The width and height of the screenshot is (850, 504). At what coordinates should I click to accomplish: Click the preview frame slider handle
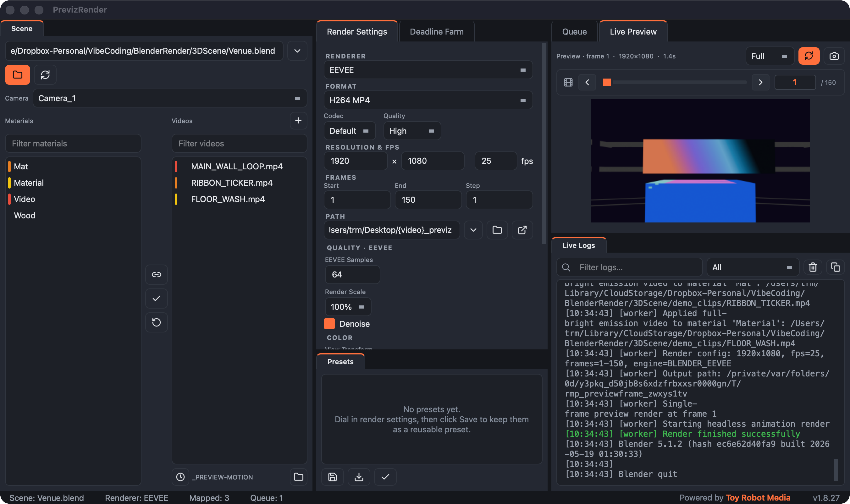coord(607,82)
